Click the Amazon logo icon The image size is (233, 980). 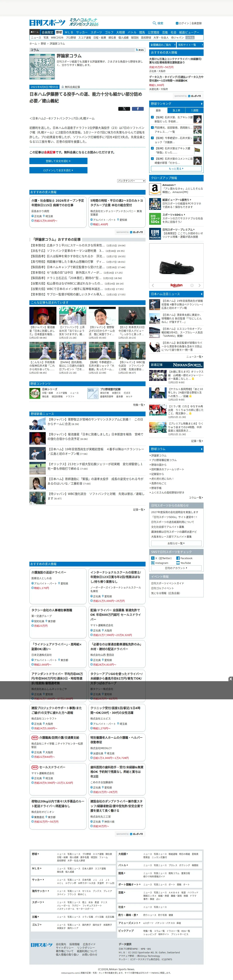click(155, 189)
